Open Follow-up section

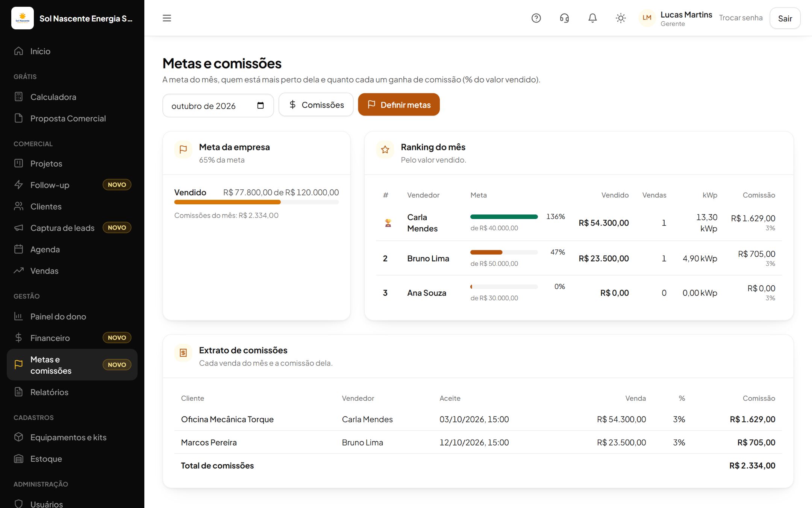coord(72,185)
